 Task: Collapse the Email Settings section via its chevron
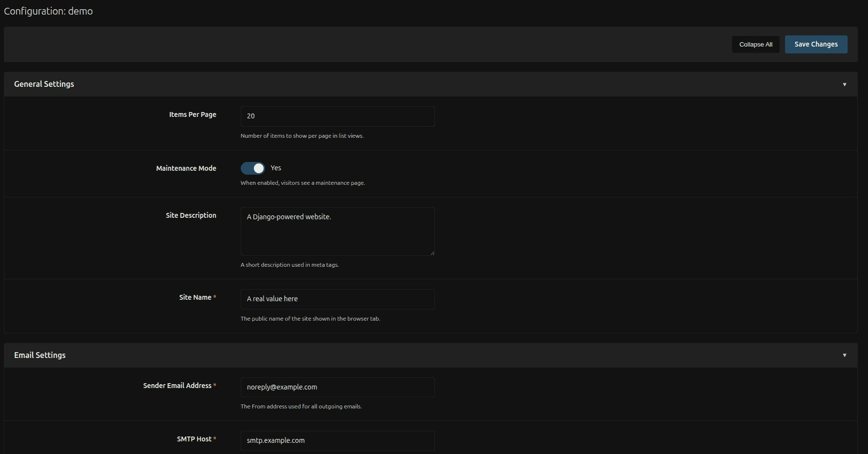pyautogui.click(x=844, y=355)
